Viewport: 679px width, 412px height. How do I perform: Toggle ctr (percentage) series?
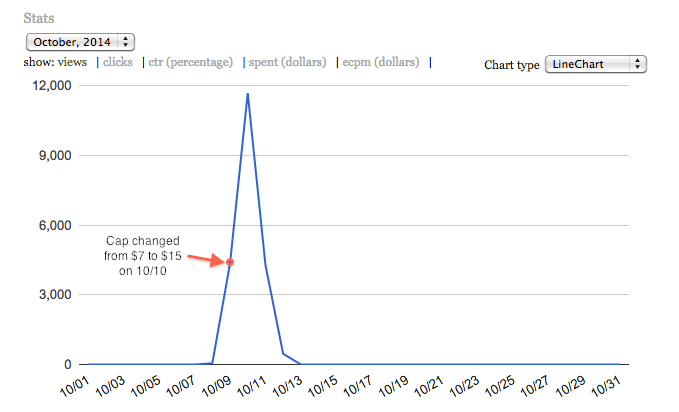(x=190, y=62)
